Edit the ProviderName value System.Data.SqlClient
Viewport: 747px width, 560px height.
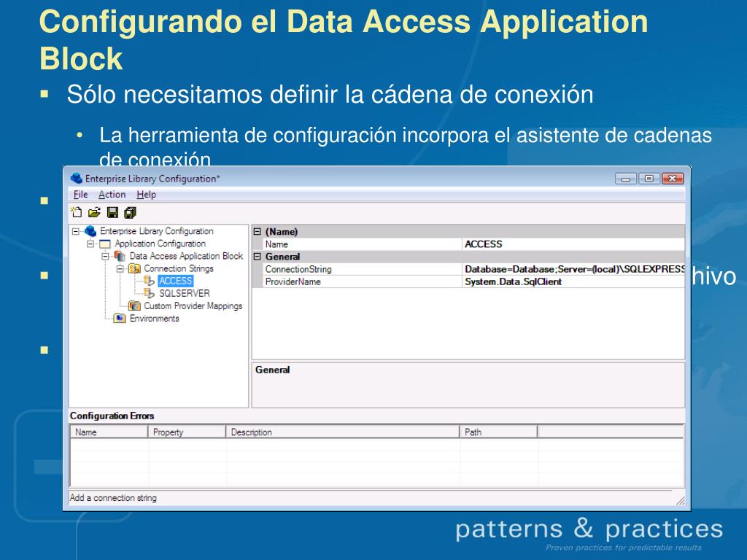[573, 281]
